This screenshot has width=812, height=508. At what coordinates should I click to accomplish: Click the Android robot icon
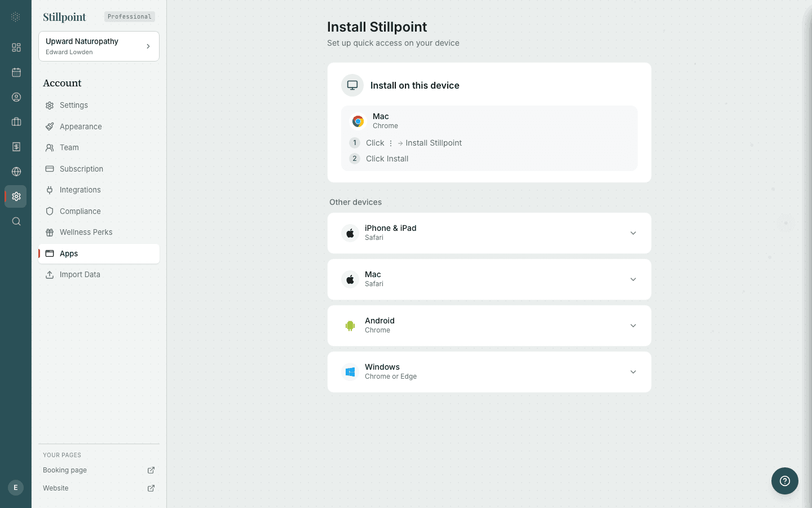click(350, 326)
